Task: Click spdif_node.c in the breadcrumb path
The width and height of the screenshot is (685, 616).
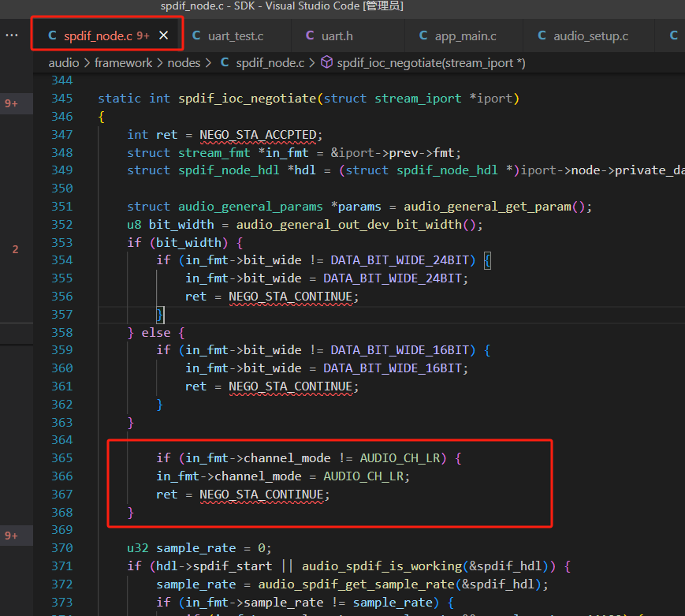Action: pos(270,63)
